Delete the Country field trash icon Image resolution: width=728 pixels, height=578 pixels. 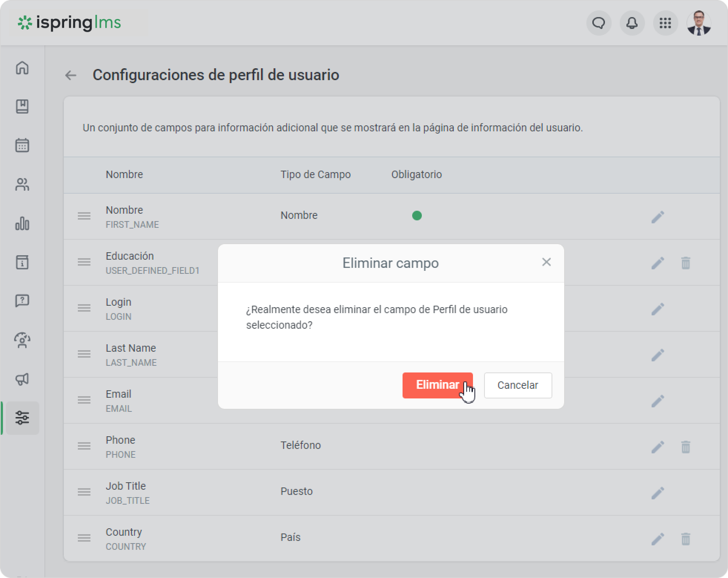point(685,539)
